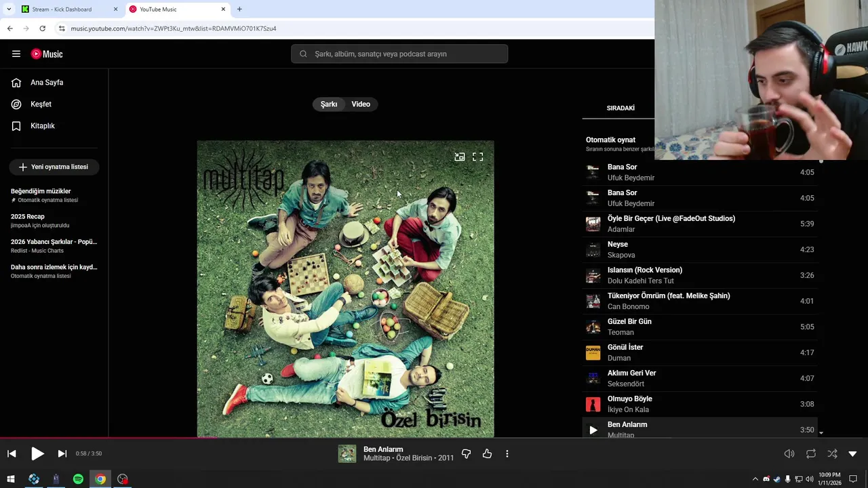Skip to next track
The width and height of the screenshot is (868, 488).
tap(62, 453)
